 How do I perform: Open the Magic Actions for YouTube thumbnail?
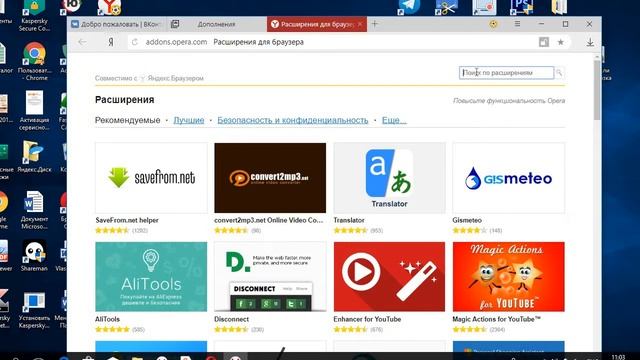(509, 277)
